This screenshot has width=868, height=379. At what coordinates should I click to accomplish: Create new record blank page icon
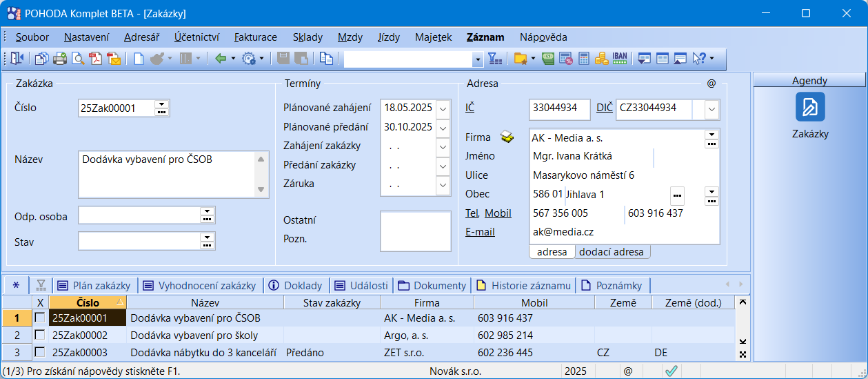pyautogui.click(x=139, y=59)
